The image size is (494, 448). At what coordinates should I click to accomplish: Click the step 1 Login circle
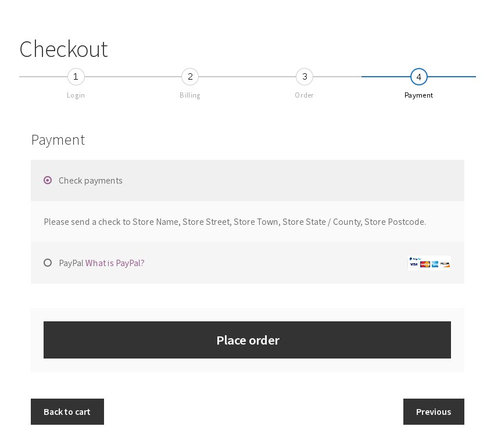[x=76, y=77]
